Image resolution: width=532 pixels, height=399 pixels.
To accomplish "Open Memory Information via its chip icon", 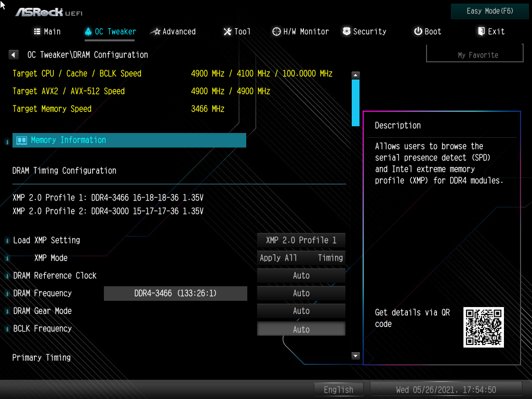I will click(x=22, y=140).
